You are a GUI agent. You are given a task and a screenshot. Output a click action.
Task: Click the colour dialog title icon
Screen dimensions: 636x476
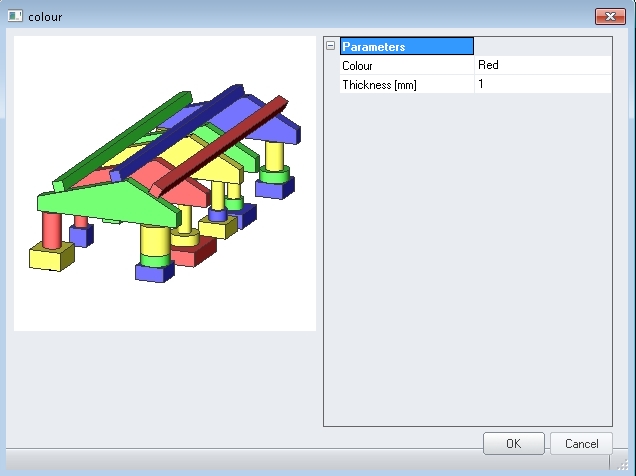[15, 16]
